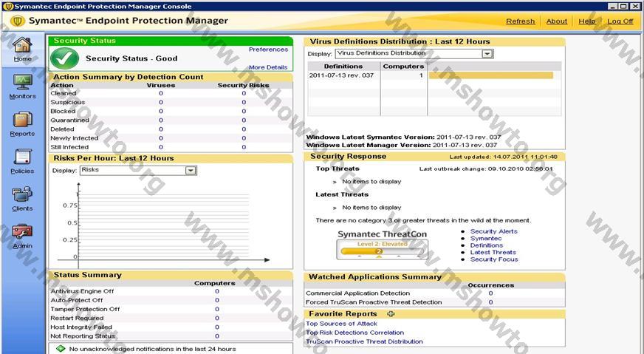Click the Auto-Protect Off computers count
Screen dimensions: 644x354
217,300
